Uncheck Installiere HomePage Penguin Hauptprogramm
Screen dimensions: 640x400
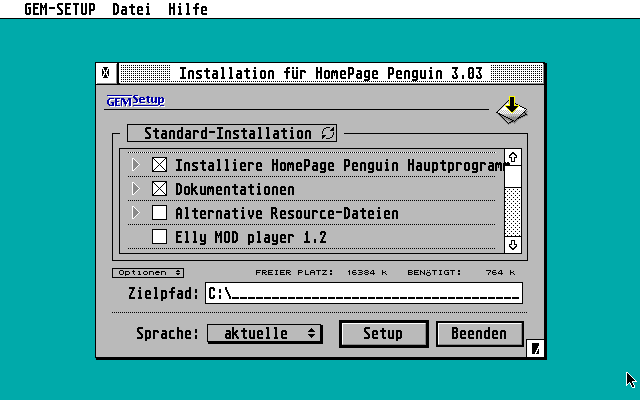pos(159,165)
